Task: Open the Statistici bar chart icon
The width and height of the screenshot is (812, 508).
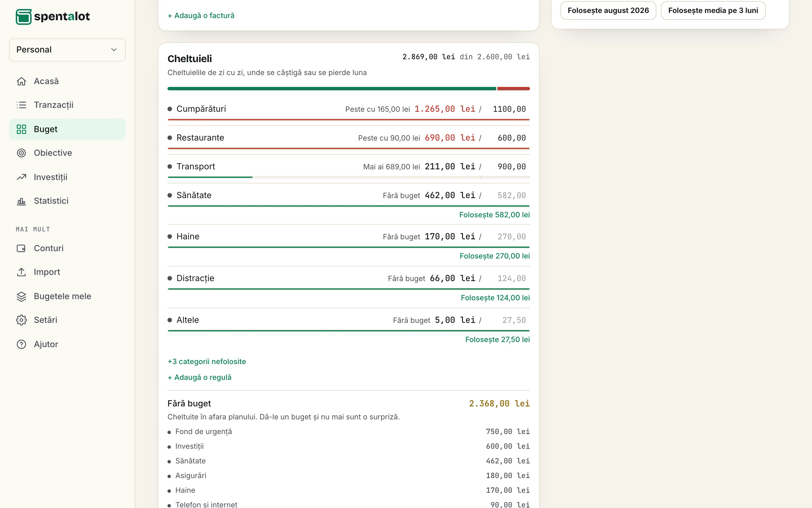Action: (21, 201)
